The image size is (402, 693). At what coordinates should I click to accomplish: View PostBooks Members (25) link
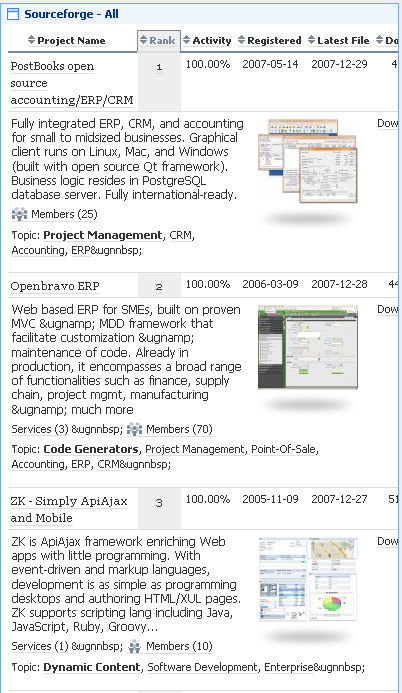pos(64,214)
